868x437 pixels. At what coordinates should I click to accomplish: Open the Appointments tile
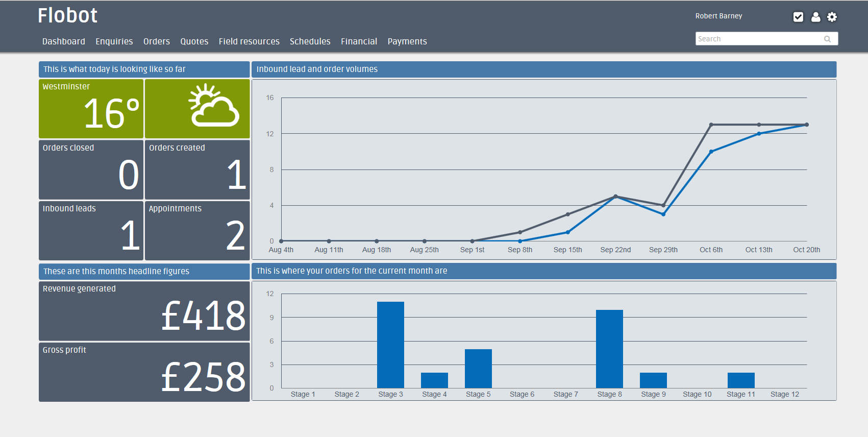pyautogui.click(x=197, y=230)
